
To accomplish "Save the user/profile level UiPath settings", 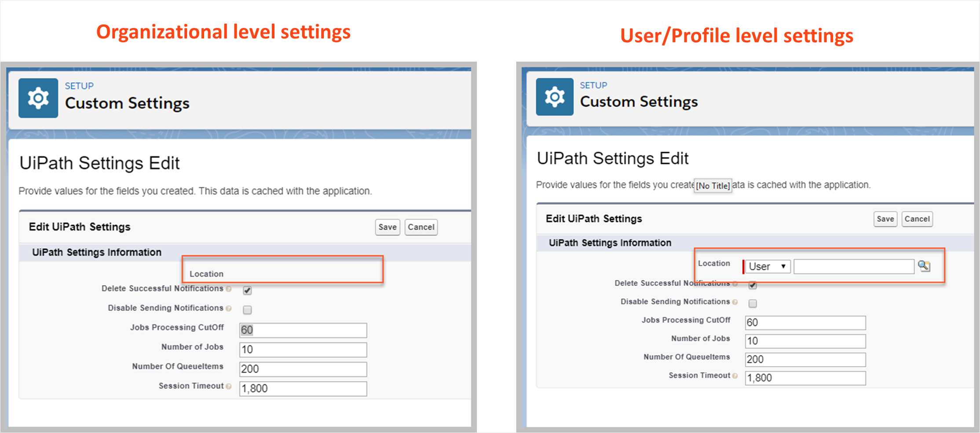I will (x=885, y=219).
